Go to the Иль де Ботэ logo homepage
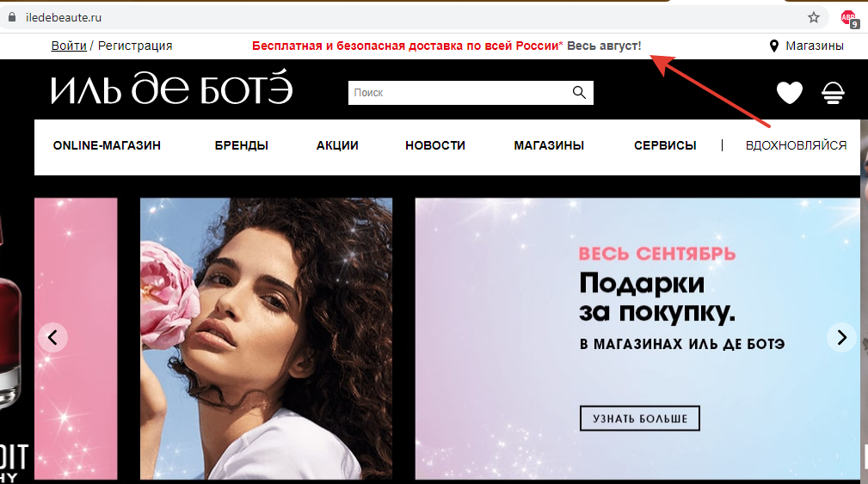This screenshot has height=484, width=868. (x=171, y=88)
